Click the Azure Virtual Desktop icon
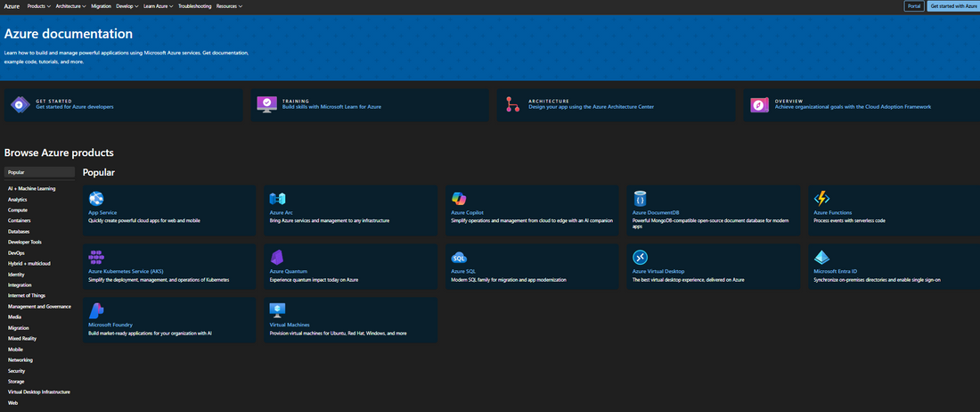Image resolution: width=980 pixels, height=412 pixels. (640, 258)
